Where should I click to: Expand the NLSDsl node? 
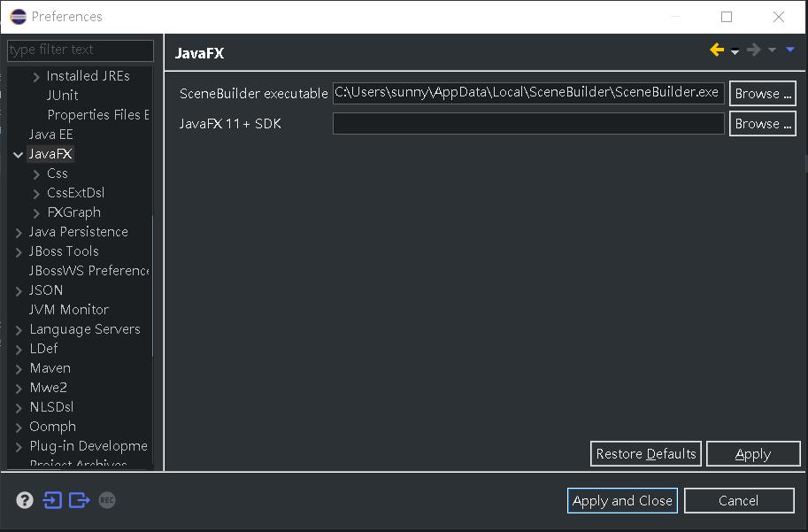click(19, 408)
